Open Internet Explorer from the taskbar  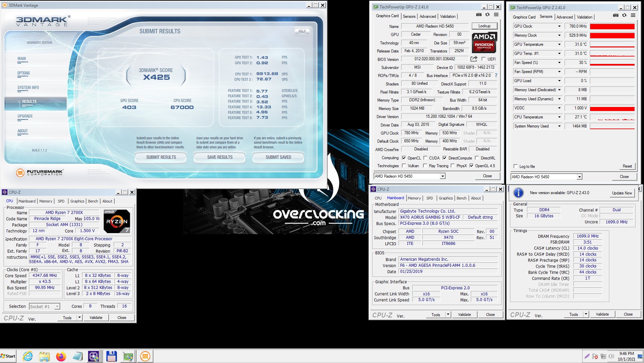[x=28, y=356]
